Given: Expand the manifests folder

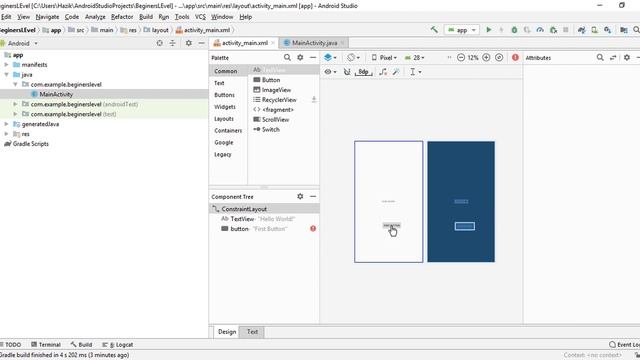Looking at the screenshot, I should (x=6, y=64).
